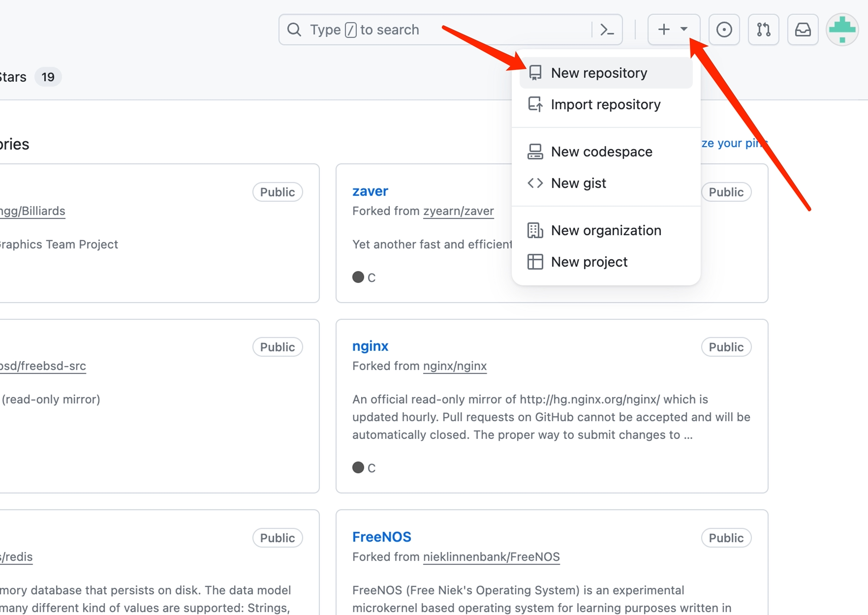Select New organization menu item
Screen dimensions: 868x615
click(606, 230)
